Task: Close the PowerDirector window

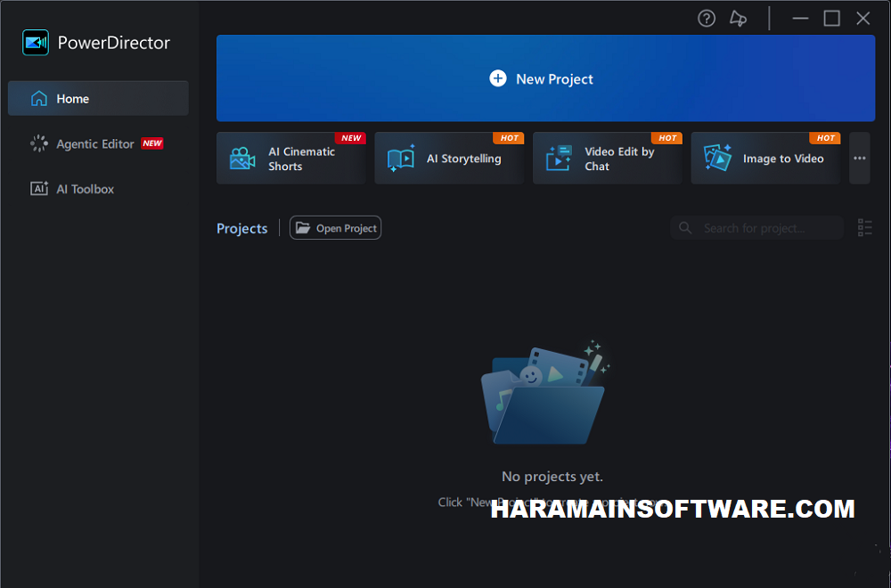Action: (x=863, y=19)
